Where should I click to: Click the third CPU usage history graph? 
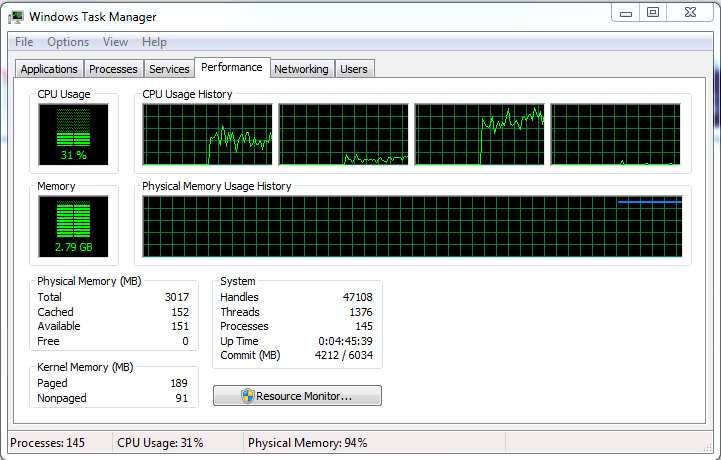click(x=480, y=134)
